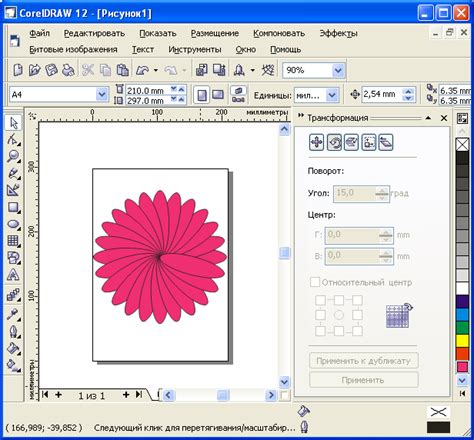
Task: Enable the Относительный центр checkbox
Action: click(x=315, y=282)
